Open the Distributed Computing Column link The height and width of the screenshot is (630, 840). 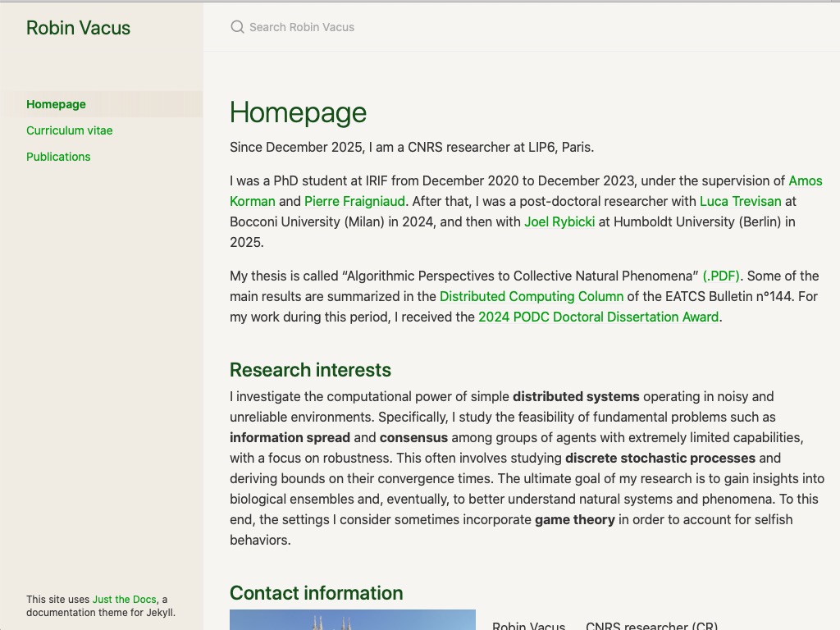click(531, 296)
